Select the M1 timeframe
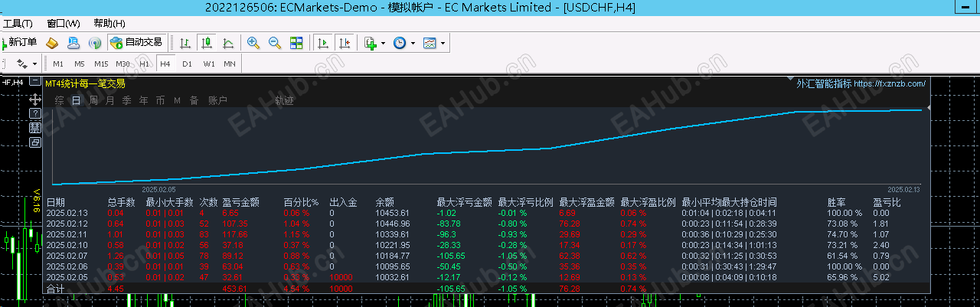Image resolution: width=980 pixels, height=307 pixels. pyautogui.click(x=58, y=64)
